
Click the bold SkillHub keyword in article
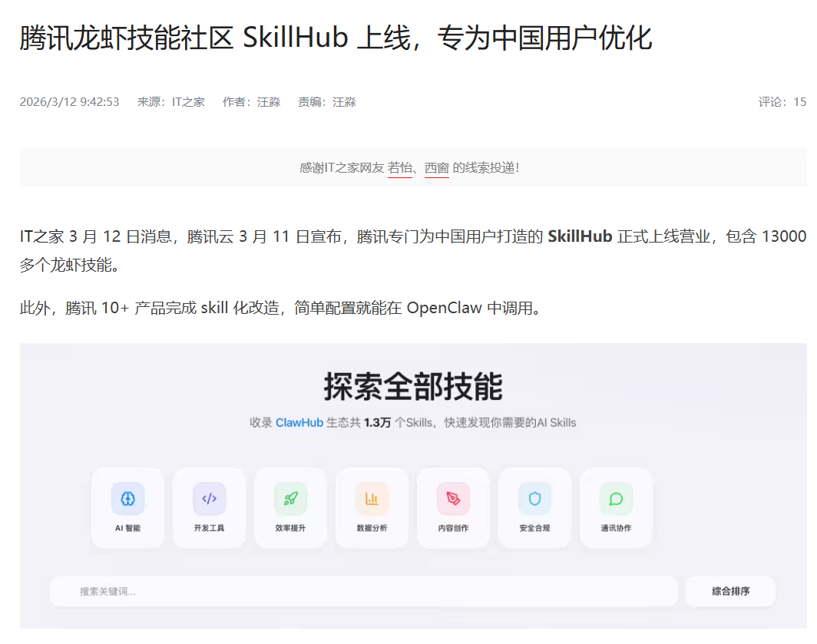click(x=580, y=236)
